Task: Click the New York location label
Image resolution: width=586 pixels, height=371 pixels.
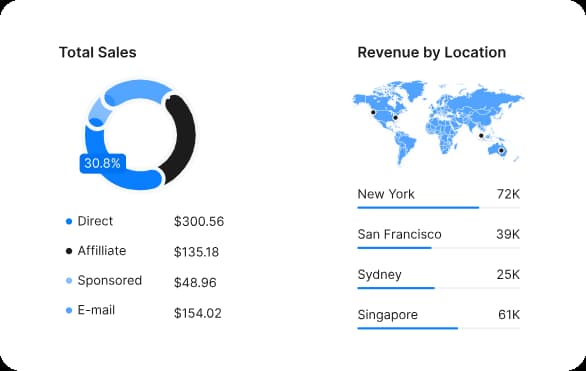Action: (386, 194)
